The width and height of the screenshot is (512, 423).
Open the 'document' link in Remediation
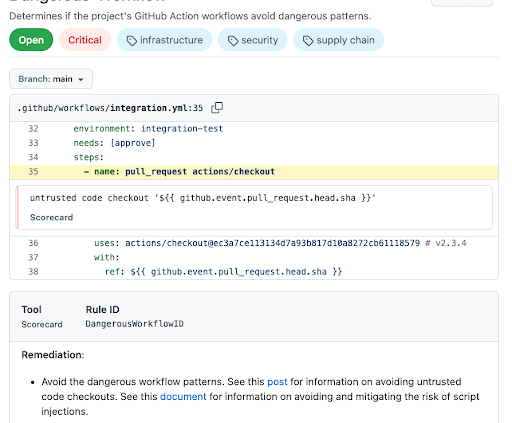point(183,397)
